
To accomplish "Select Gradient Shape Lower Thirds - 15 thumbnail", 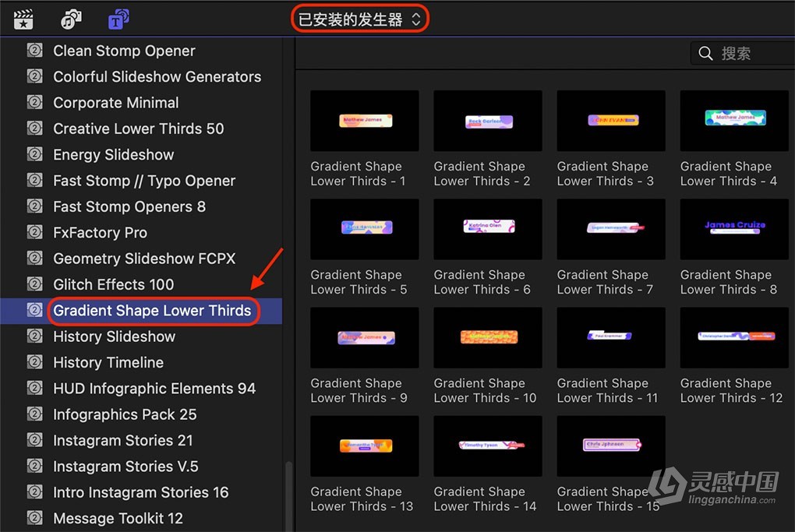I will 611,446.
